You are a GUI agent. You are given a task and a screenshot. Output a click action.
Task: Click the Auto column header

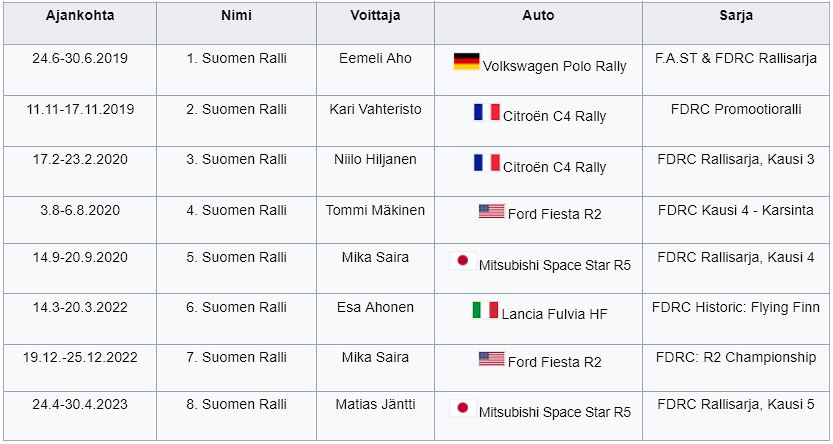coord(539,17)
